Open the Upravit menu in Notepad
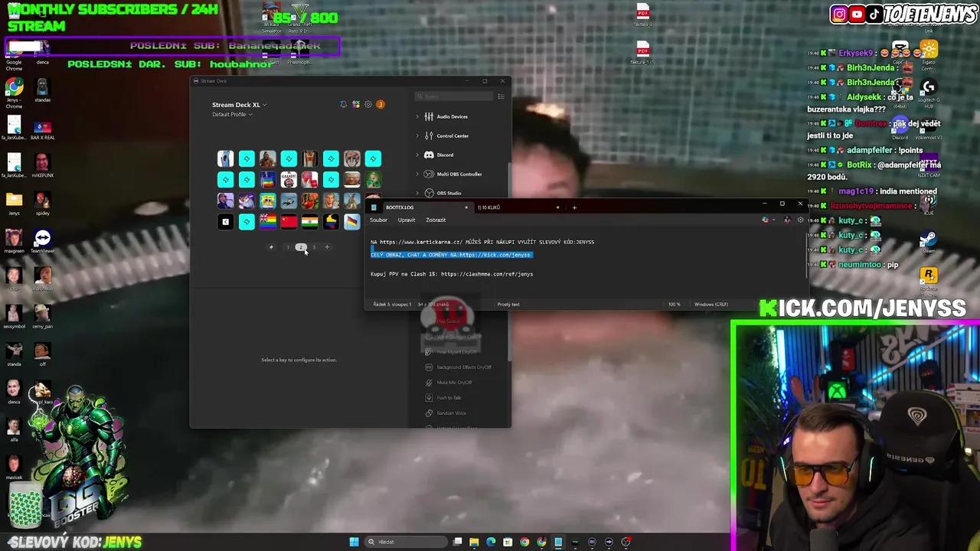 pyautogui.click(x=407, y=220)
